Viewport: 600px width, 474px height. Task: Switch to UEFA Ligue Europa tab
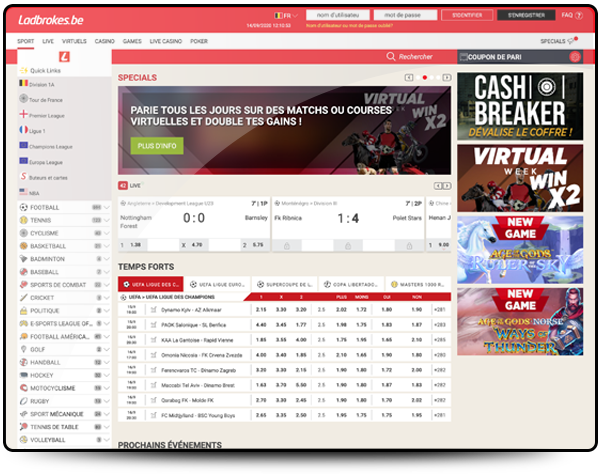(217, 284)
